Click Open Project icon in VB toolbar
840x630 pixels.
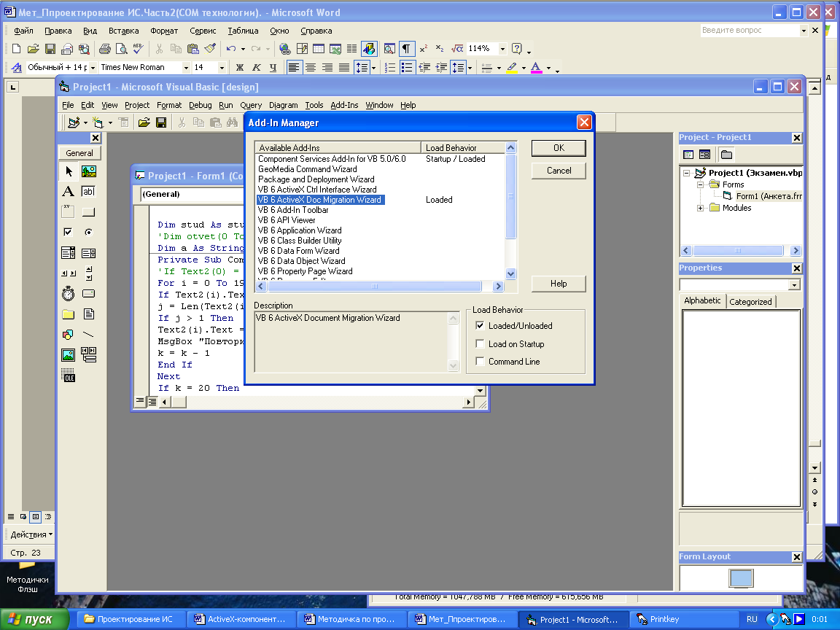tap(144, 122)
